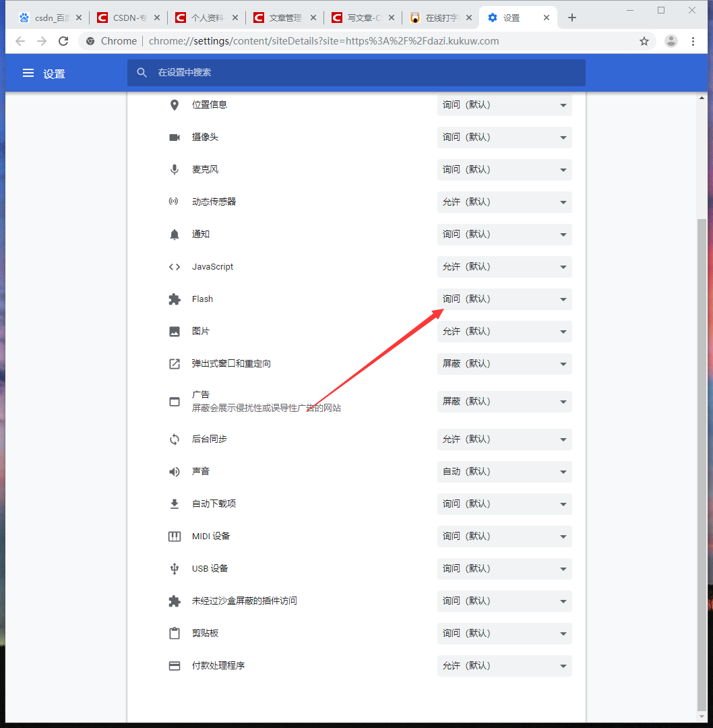Open a new tab with the plus button
Screen dimensions: 713x728
572,18
